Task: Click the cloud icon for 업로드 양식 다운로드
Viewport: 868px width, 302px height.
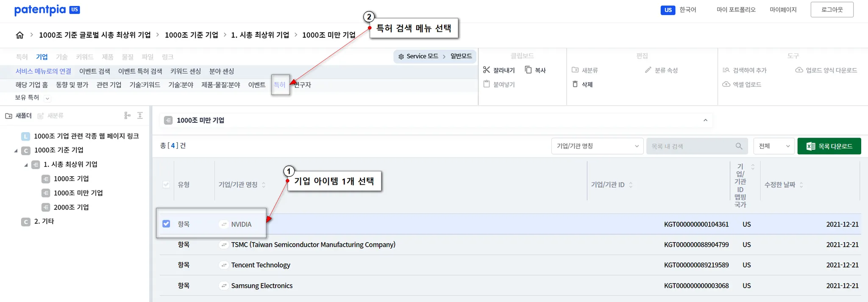Action: pyautogui.click(x=799, y=70)
